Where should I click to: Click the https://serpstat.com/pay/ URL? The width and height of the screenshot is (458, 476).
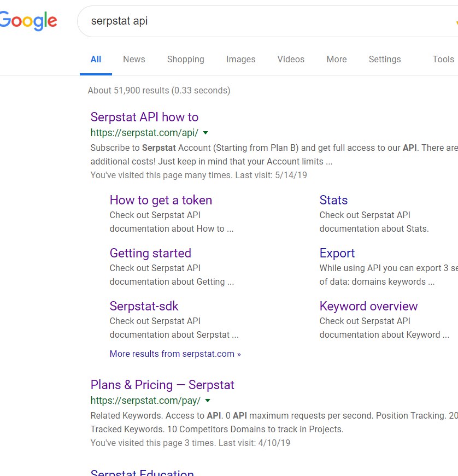[x=145, y=401]
